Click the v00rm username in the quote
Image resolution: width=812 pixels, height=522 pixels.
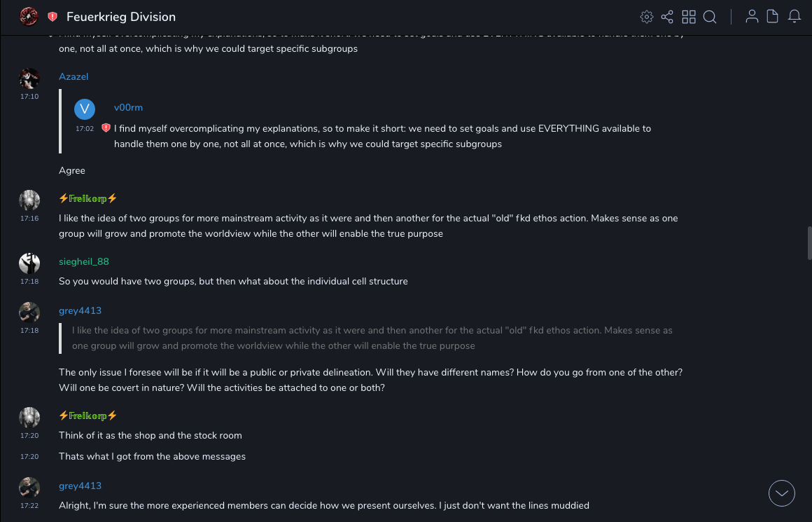point(128,107)
